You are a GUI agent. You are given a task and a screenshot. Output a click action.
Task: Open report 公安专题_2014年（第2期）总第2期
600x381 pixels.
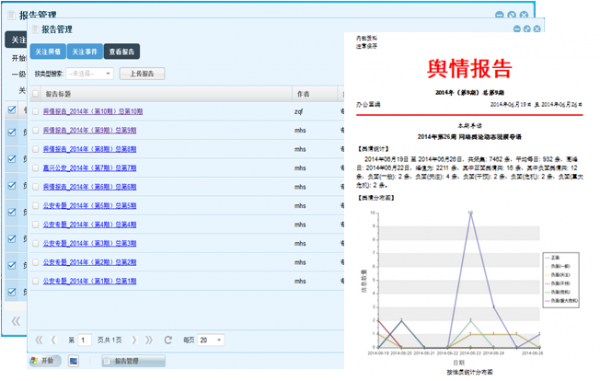90,262
